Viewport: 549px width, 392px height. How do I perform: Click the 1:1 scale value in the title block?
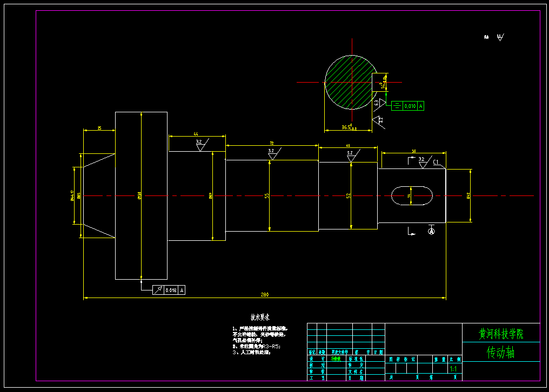coord(453,369)
